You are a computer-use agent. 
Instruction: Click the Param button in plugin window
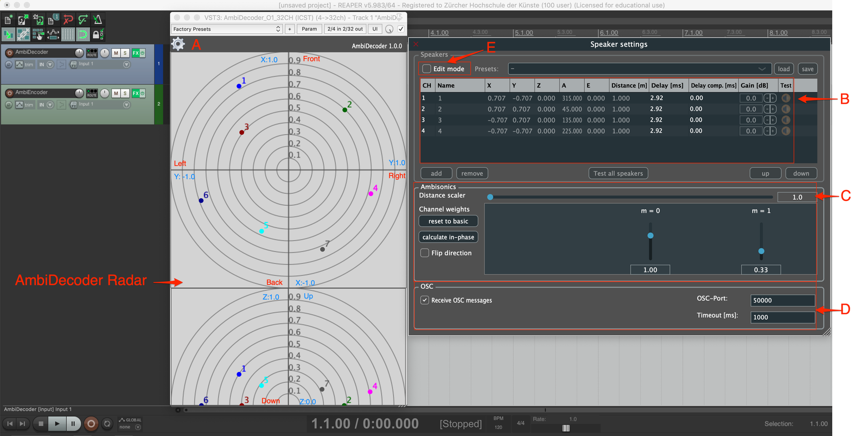click(309, 29)
